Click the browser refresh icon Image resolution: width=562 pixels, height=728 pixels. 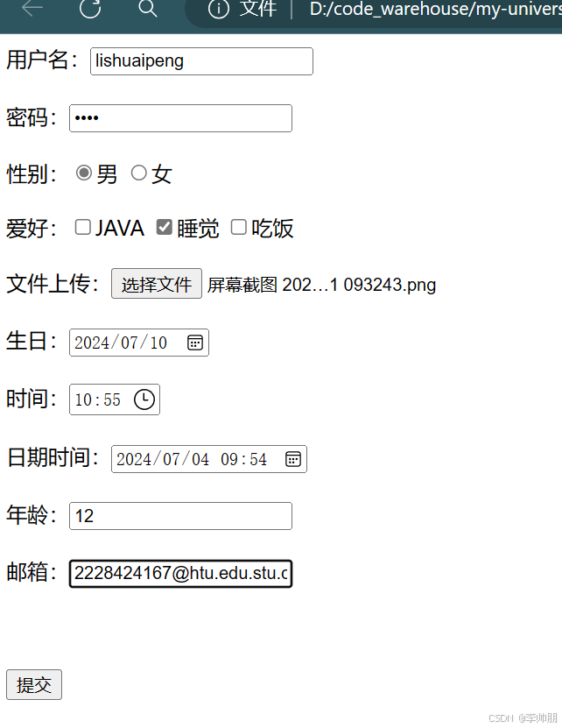tap(88, 11)
